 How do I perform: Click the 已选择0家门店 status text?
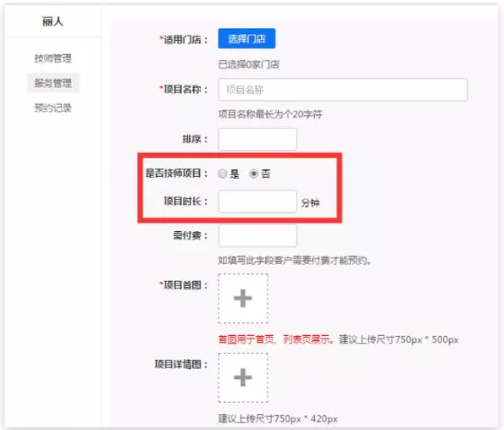[248, 64]
